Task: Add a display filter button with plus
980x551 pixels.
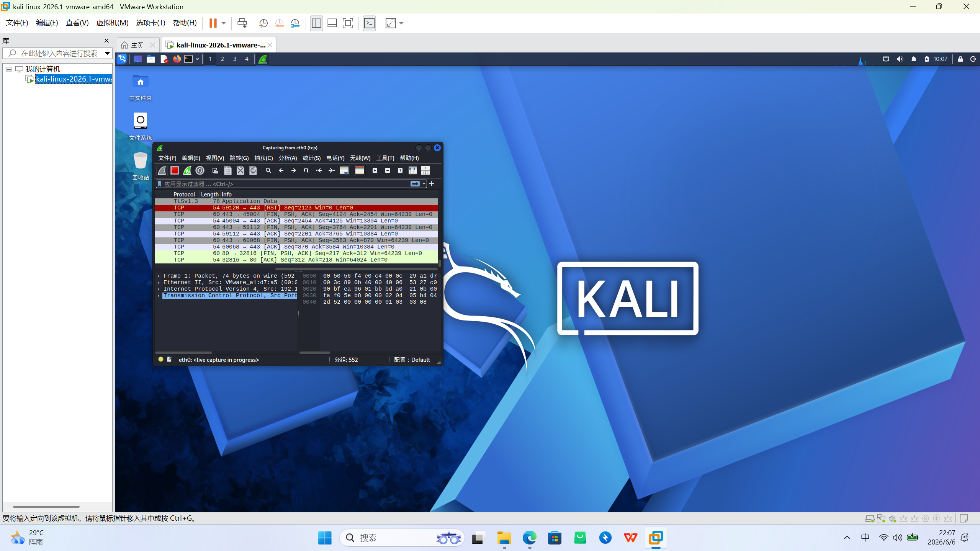Action: coord(432,184)
